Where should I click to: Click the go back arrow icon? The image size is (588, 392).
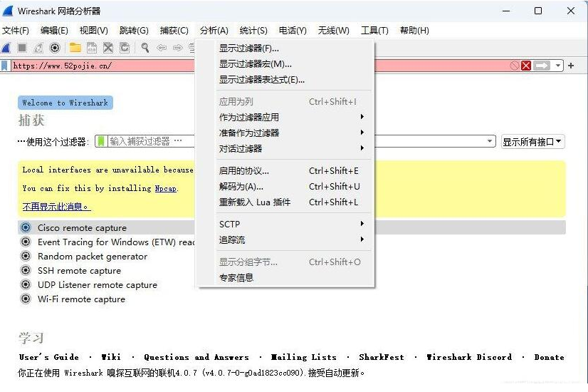[162, 48]
